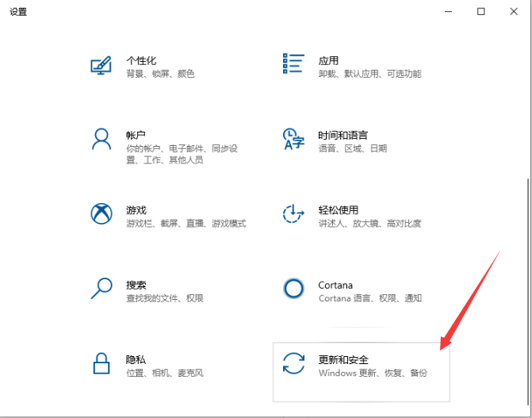This screenshot has height=418, width=532.
Task: Close the 设置 window
Action: pyautogui.click(x=513, y=12)
